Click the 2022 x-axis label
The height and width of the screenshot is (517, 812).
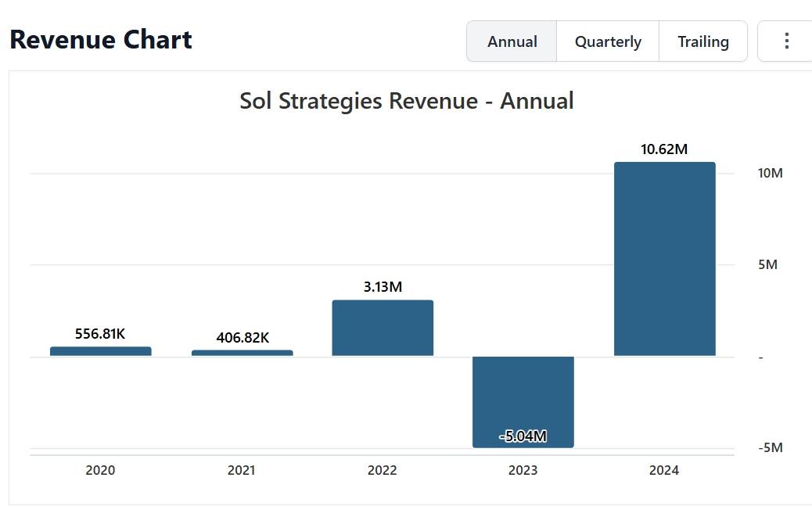click(x=383, y=470)
